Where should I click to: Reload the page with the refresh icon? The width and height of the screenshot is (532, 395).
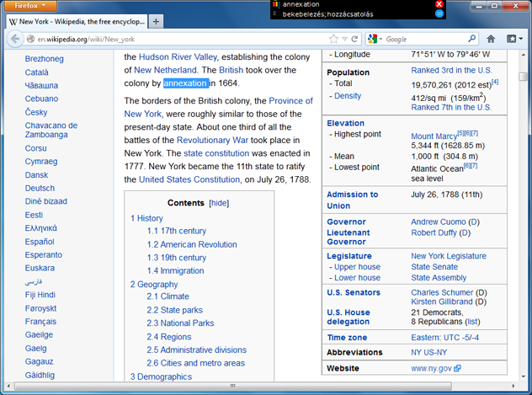click(354, 39)
